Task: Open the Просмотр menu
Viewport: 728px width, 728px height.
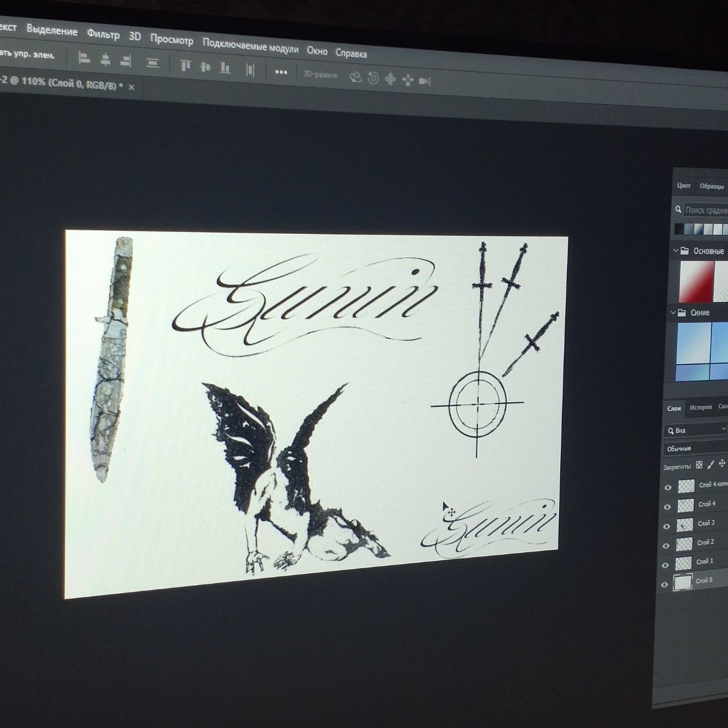Action: pos(172,40)
